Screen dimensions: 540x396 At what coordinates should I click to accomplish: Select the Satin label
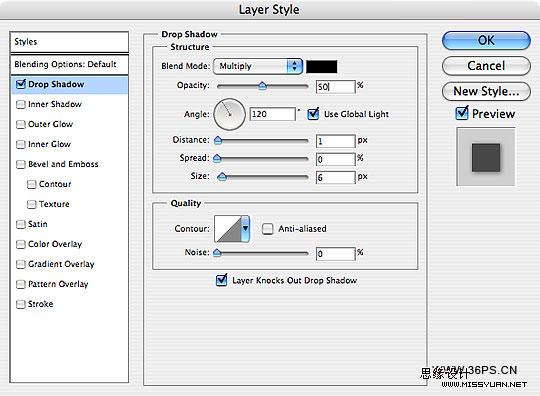coord(38,224)
